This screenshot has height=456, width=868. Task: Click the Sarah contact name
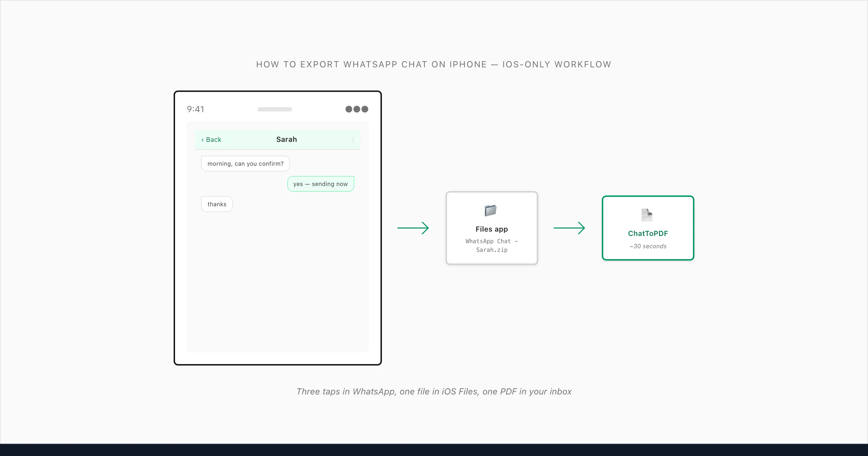286,139
